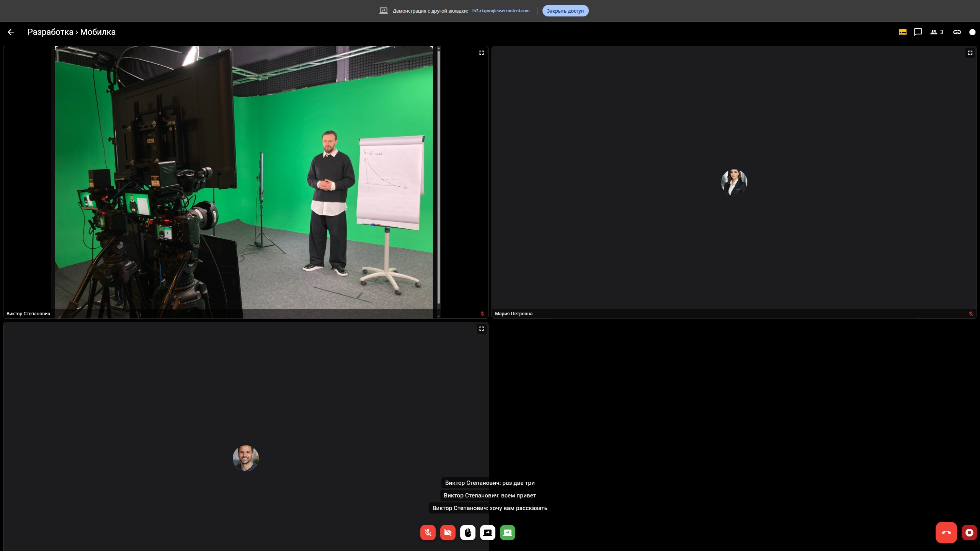Click the Разработка › Мобилка room title

[72, 32]
